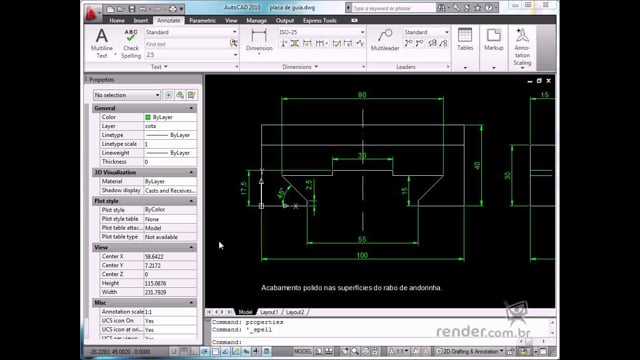
Task: Toggle Quick Properties in status bar
Action: (x=267, y=351)
